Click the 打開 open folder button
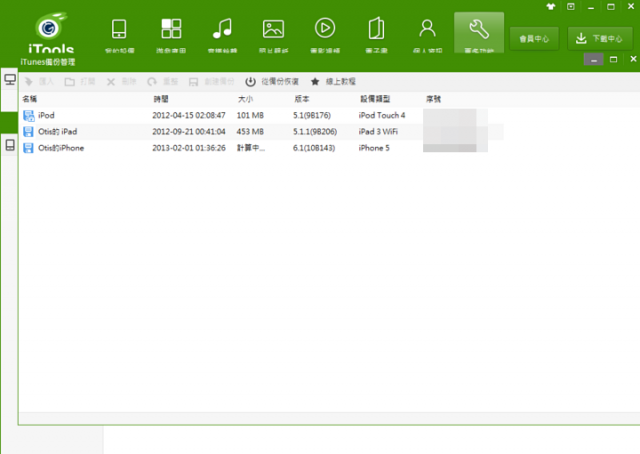 [x=80, y=82]
